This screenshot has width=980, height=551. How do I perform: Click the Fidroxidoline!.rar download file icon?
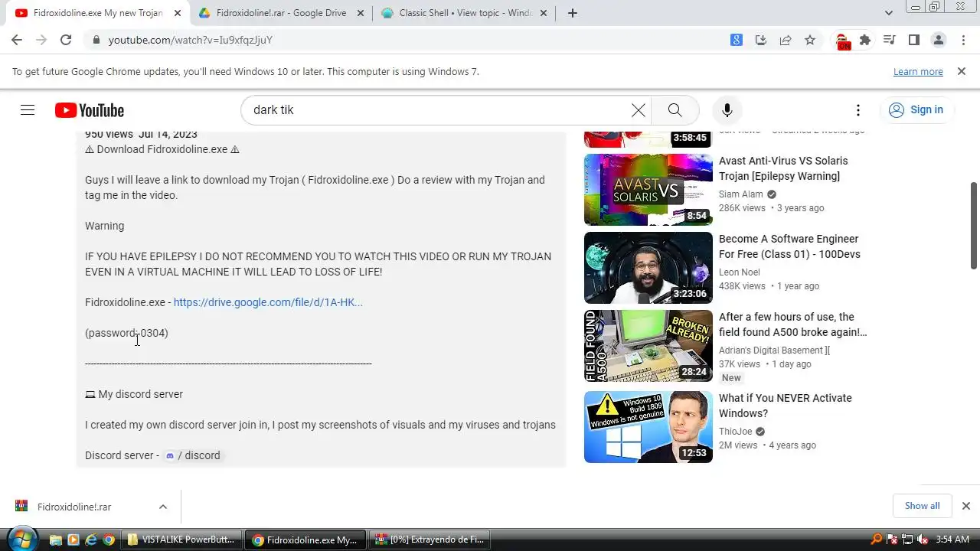(21, 507)
